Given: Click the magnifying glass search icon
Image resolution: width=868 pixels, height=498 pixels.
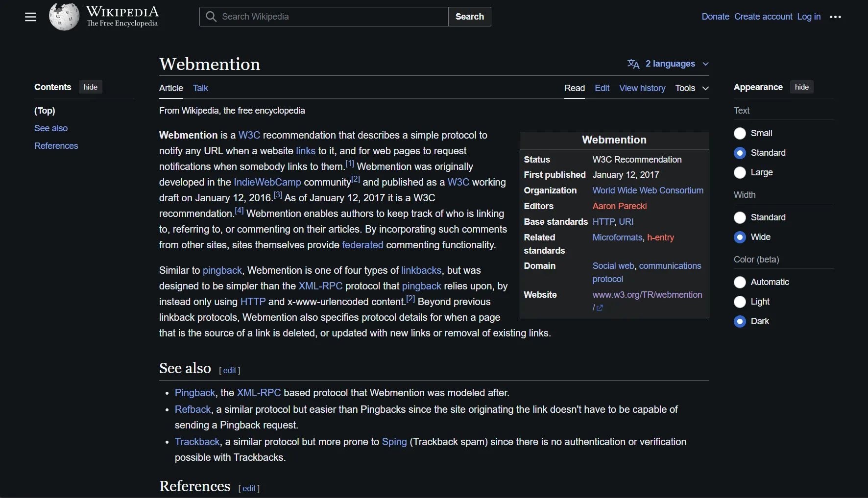Looking at the screenshot, I should 211,16.
